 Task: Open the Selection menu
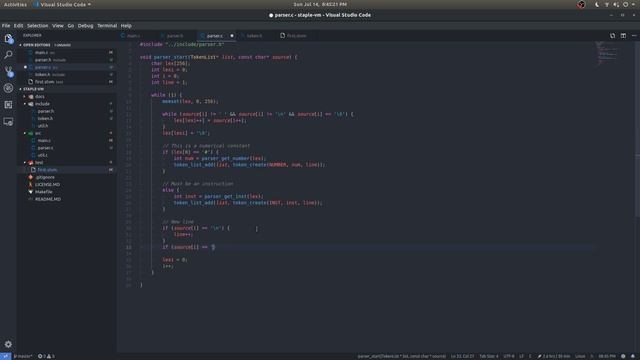click(38, 26)
